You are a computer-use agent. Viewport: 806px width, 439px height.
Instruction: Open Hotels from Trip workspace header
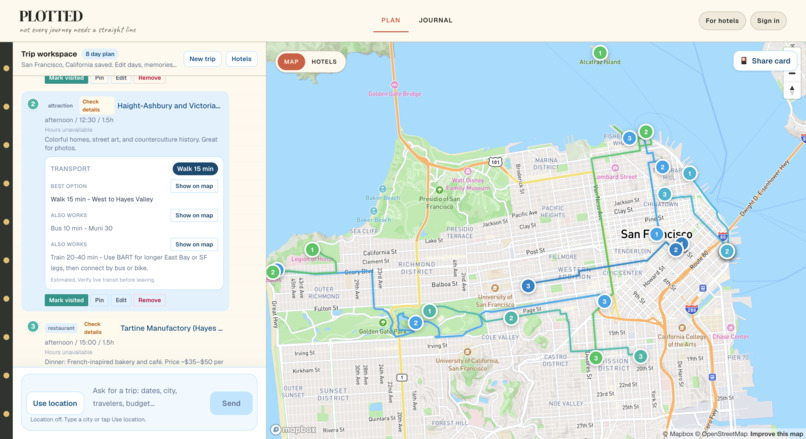(241, 59)
